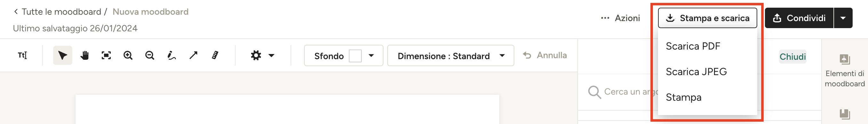Open Elementi di moodboard panel

[x=844, y=71]
